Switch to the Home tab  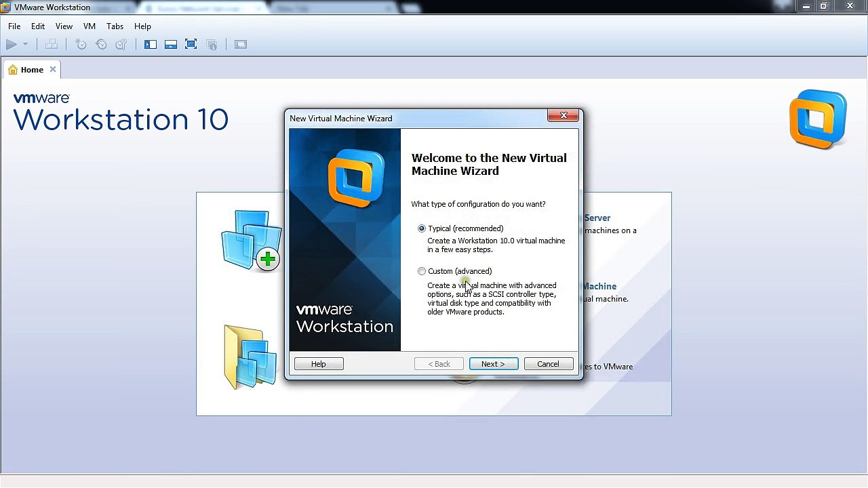(x=32, y=70)
